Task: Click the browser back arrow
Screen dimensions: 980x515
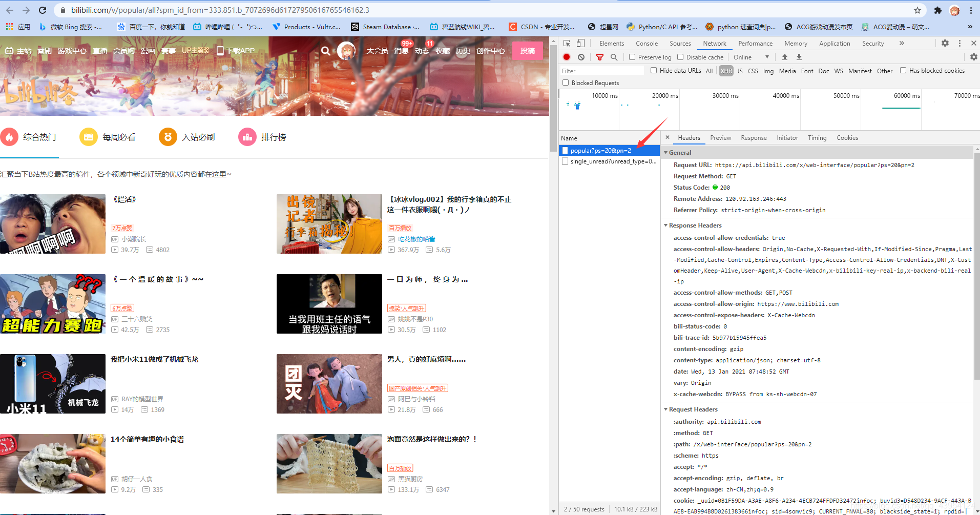Action: pos(10,10)
